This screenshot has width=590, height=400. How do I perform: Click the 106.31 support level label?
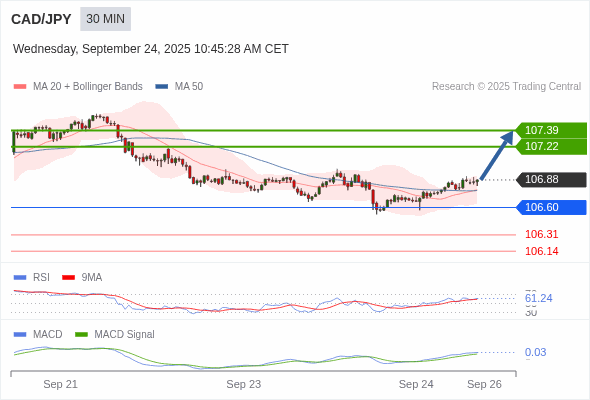[x=541, y=234]
